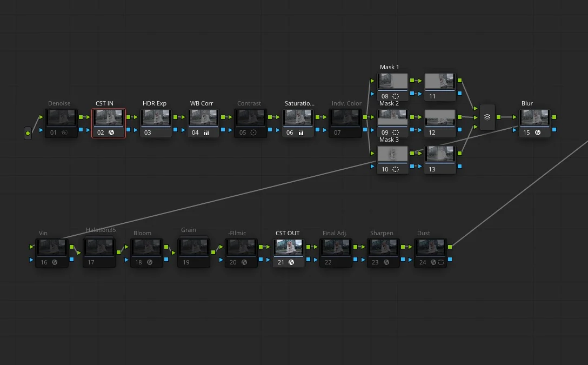588x365 pixels.
Task: Click the "Final Adj." node label
Action: point(335,233)
